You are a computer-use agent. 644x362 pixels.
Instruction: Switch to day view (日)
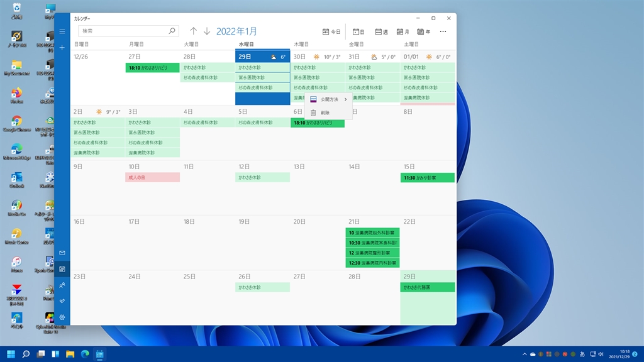(358, 31)
